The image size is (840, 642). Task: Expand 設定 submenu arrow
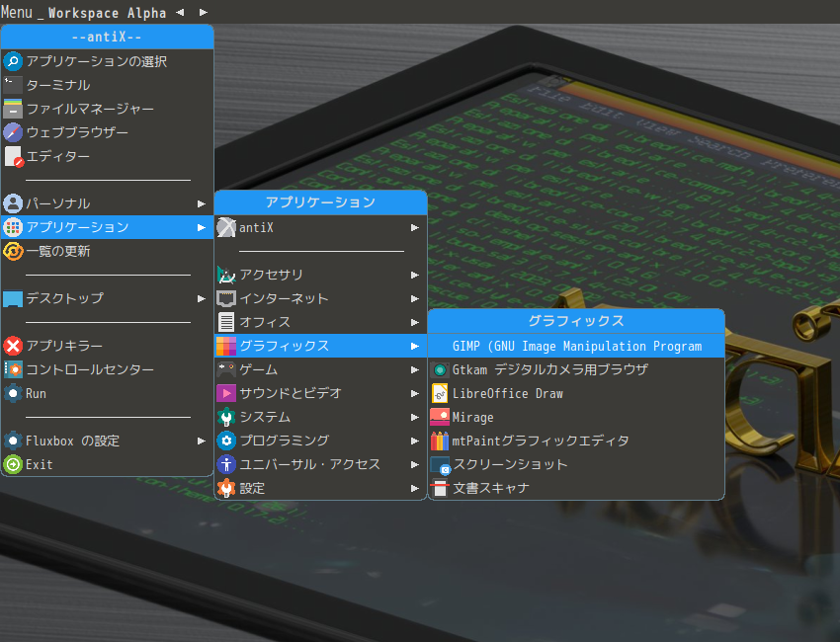click(x=415, y=488)
